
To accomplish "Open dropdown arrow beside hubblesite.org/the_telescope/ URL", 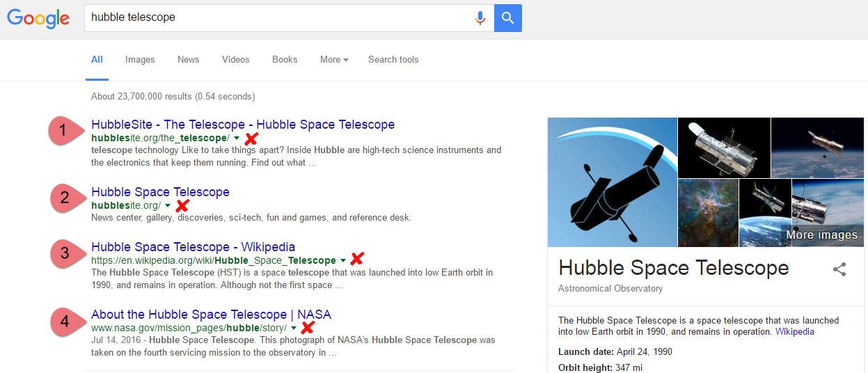I will [237, 138].
